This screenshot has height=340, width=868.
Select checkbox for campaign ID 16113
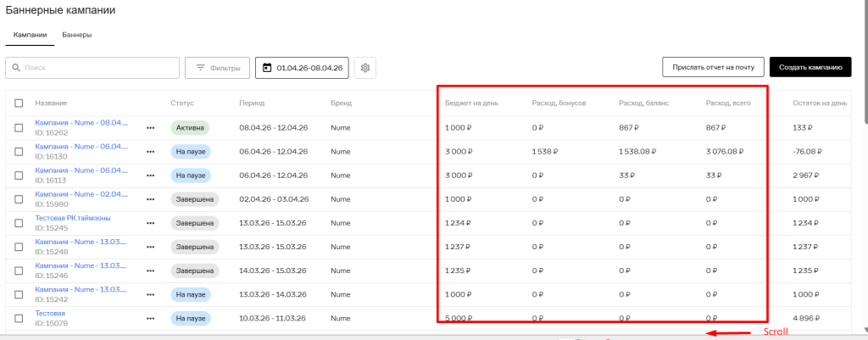19,176
